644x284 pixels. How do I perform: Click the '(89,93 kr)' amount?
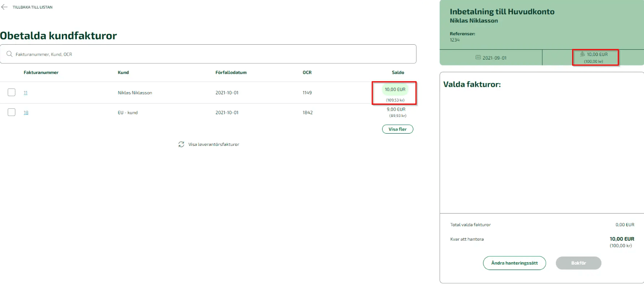tap(398, 116)
